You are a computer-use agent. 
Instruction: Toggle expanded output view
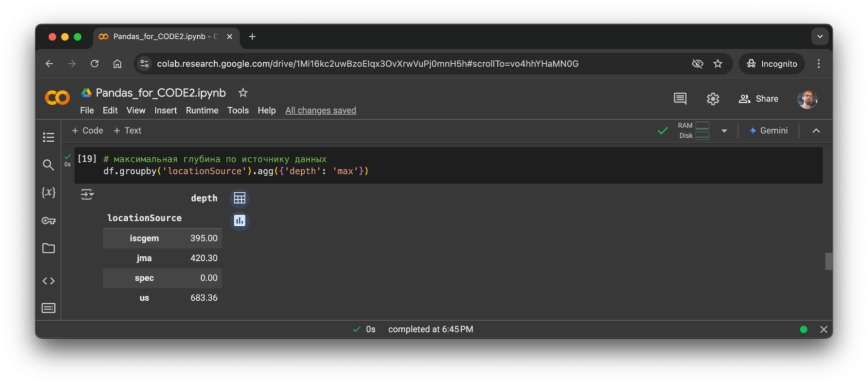click(88, 194)
